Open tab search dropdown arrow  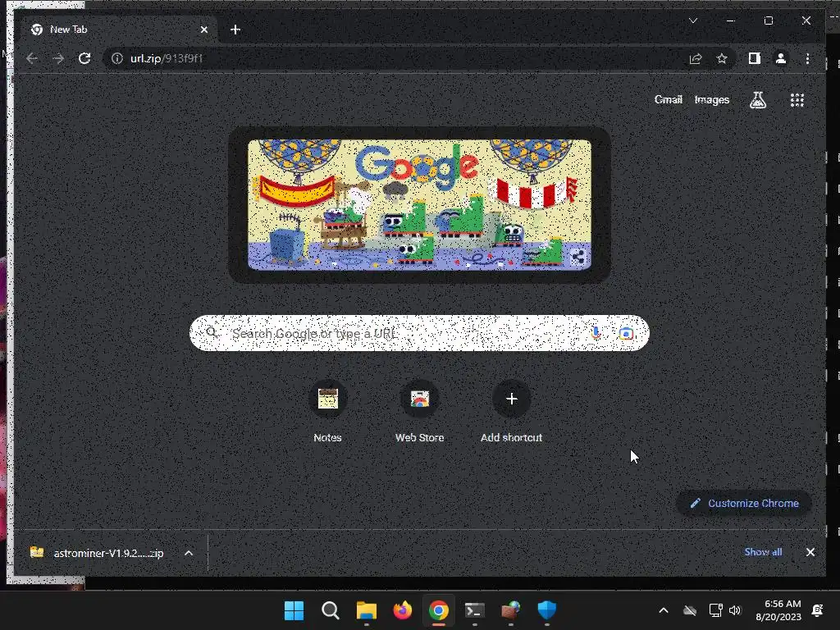point(693,21)
